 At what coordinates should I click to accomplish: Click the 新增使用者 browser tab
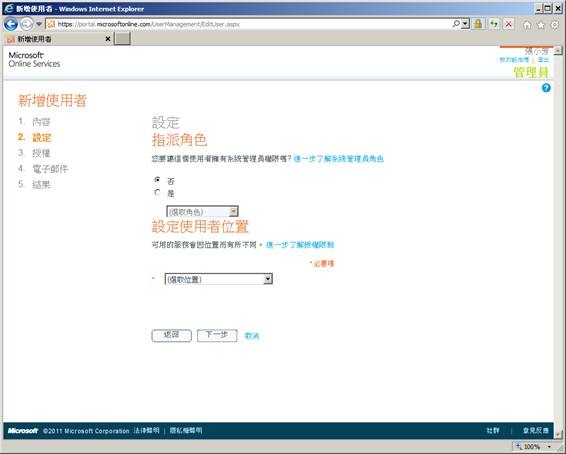[59, 39]
